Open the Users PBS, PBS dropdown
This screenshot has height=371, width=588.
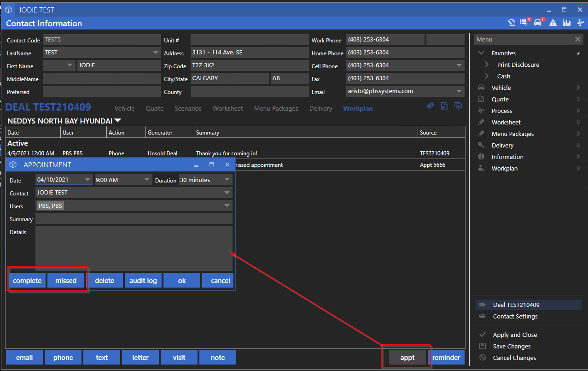click(227, 206)
